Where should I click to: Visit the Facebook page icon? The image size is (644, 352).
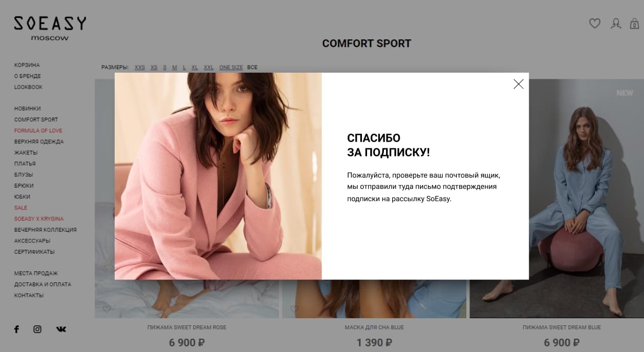16,329
